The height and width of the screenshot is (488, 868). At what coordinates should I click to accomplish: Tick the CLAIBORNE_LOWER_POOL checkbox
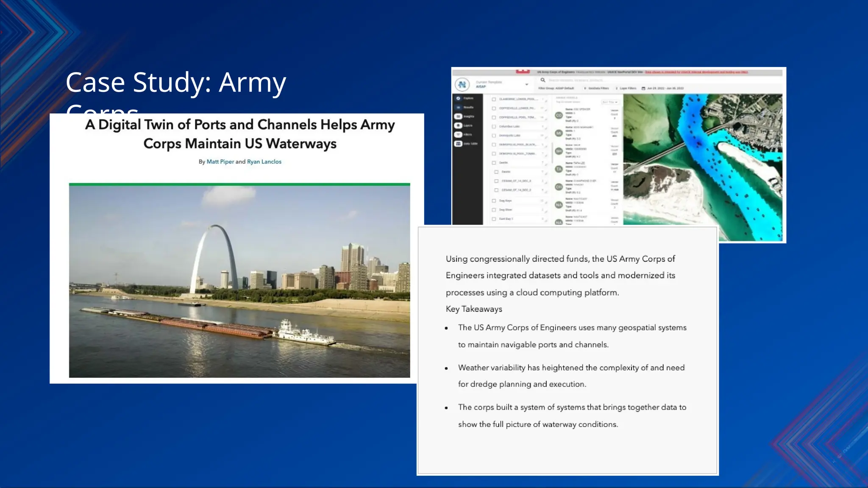494,99
